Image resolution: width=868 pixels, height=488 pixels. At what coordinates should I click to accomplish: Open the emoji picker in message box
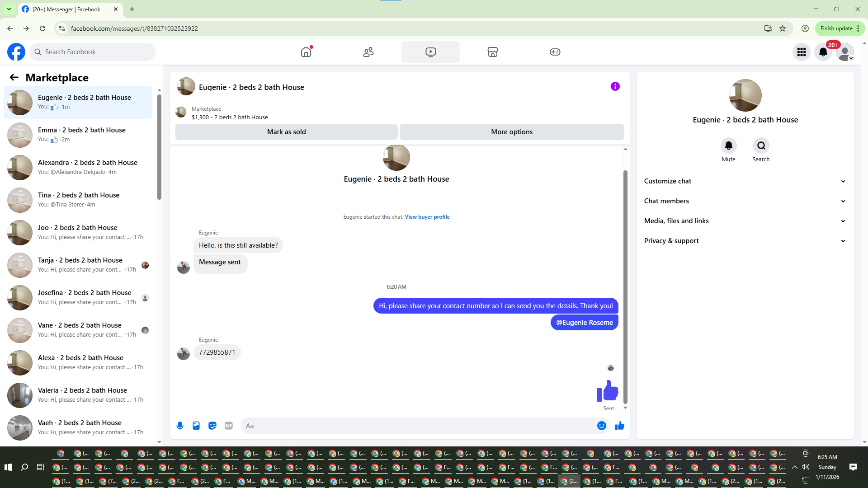[602, 426]
